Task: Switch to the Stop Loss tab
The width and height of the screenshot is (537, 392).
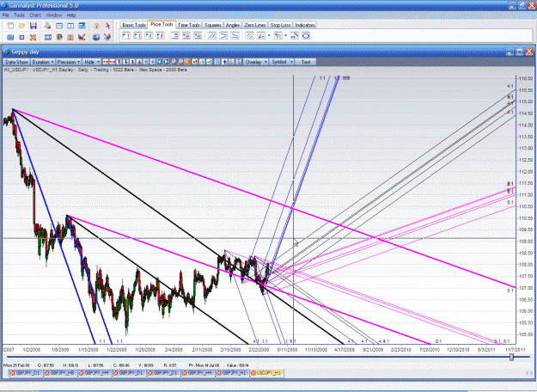Action: pos(280,25)
